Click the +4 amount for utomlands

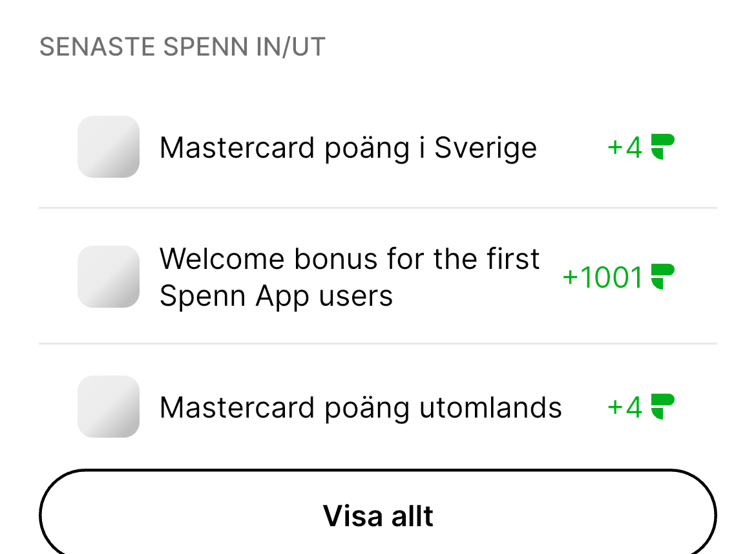point(625,408)
